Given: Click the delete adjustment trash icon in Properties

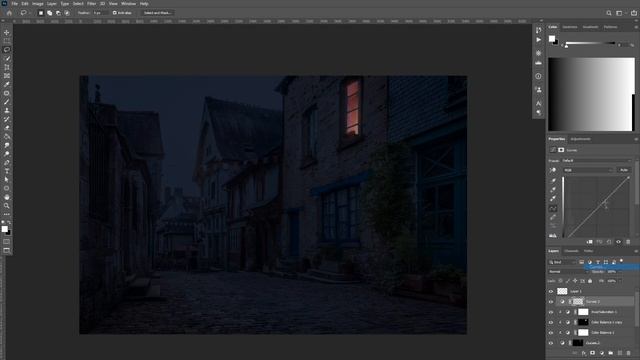Looking at the screenshot, I should (x=628, y=242).
